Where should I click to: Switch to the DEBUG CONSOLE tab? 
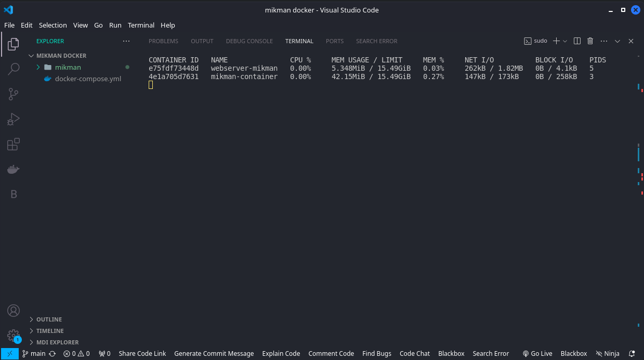(249, 41)
